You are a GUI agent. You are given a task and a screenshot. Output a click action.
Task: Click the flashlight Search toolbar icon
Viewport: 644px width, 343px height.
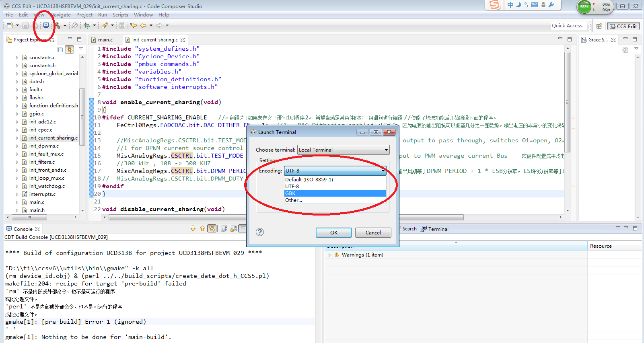coord(105,25)
